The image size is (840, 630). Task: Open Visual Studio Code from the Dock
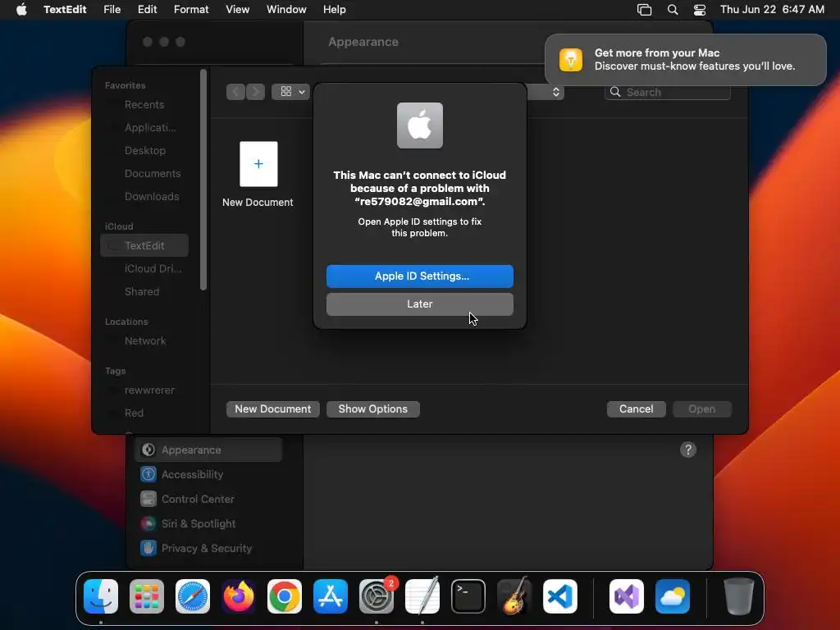pyautogui.click(x=559, y=596)
